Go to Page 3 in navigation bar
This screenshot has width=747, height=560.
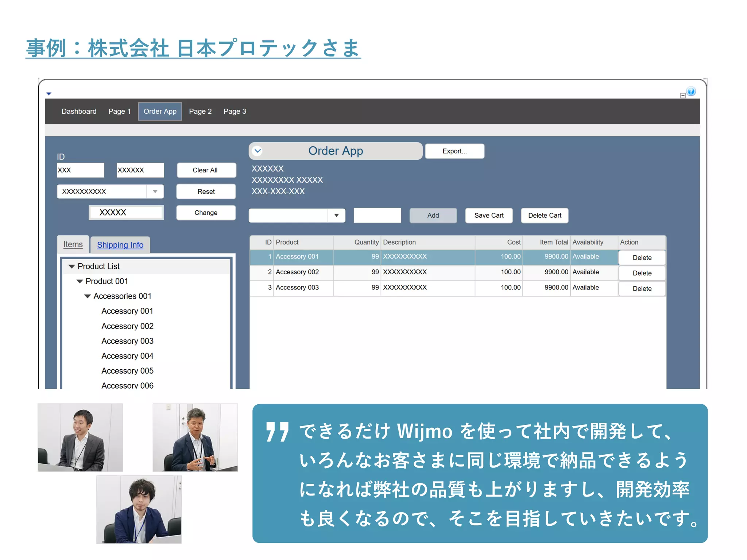pos(235,111)
